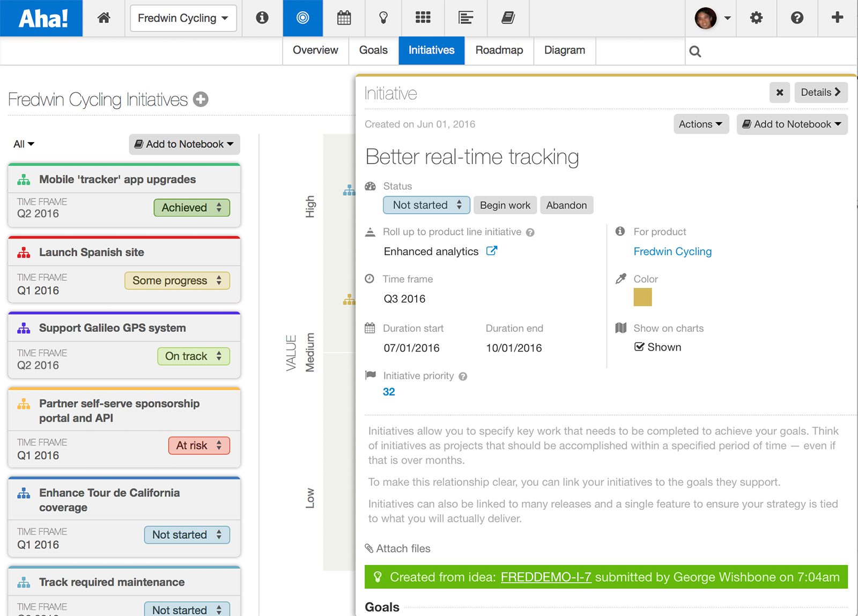This screenshot has width=858, height=616.
Task: Edit the Enhanced analytics roll-up value
Action: pyautogui.click(x=431, y=251)
